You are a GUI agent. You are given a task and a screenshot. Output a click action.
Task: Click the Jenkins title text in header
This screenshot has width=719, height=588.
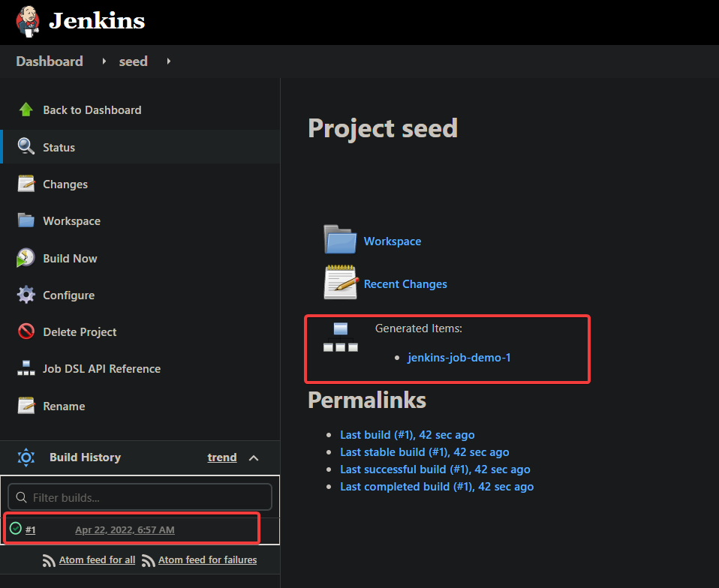pos(97,21)
